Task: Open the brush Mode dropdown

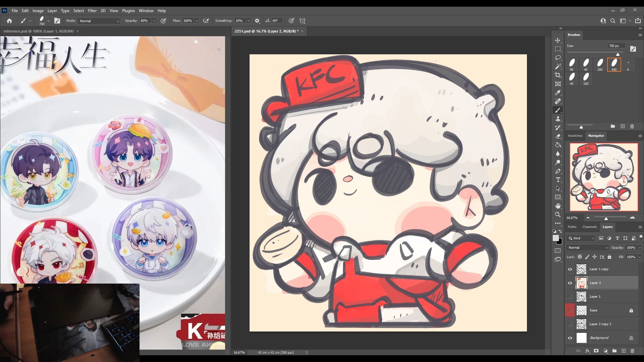Action: tap(99, 21)
